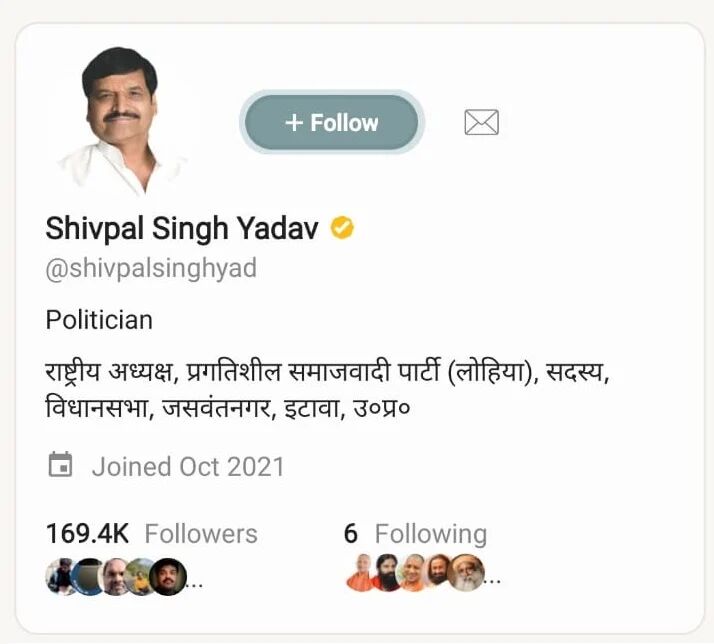Open the Followers label link
Viewport: 714px width, 644px height.
[201, 534]
